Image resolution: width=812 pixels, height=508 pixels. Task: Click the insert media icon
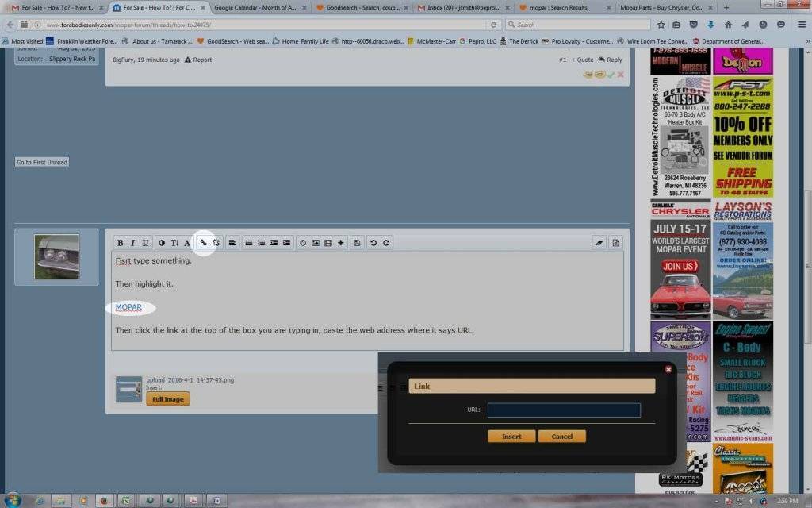[x=327, y=243]
